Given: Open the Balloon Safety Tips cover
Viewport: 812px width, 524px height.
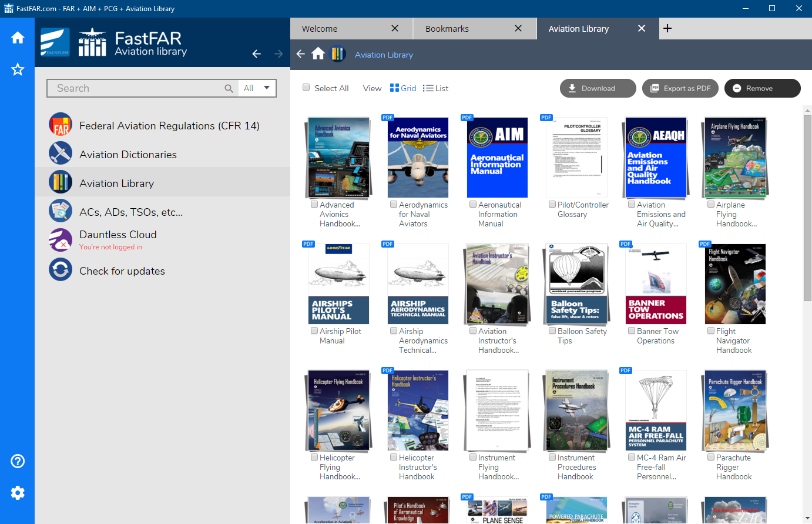Looking at the screenshot, I should click(x=576, y=283).
